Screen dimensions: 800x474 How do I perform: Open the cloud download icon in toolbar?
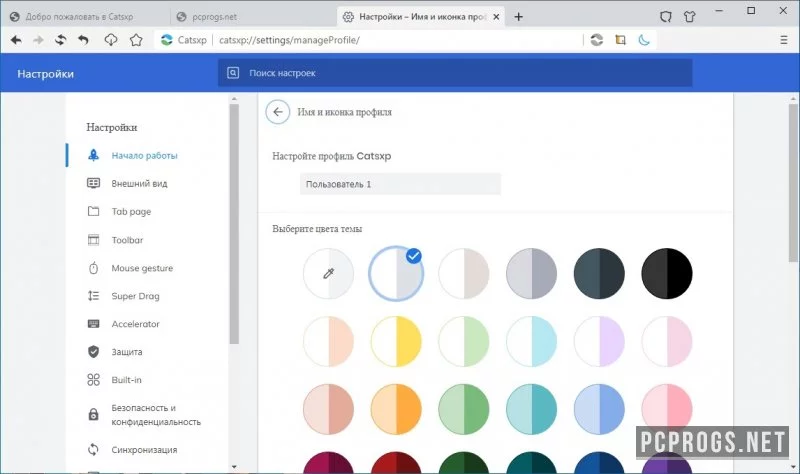111,40
